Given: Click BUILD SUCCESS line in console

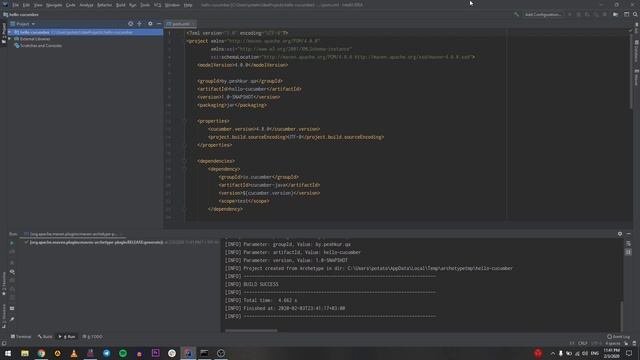Looking at the screenshot, I should pos(261,284).
